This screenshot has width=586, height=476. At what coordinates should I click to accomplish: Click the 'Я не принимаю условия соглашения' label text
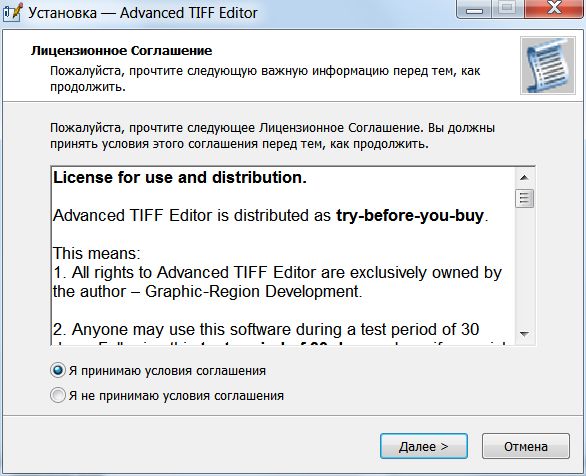coord(176,396)
